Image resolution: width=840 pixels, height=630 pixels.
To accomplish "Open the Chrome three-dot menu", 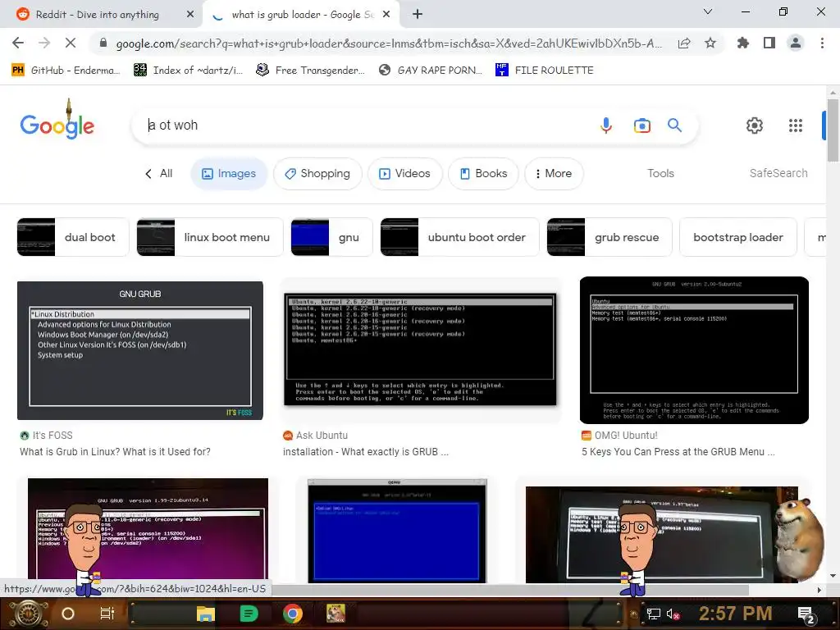I will coord(822,43).
